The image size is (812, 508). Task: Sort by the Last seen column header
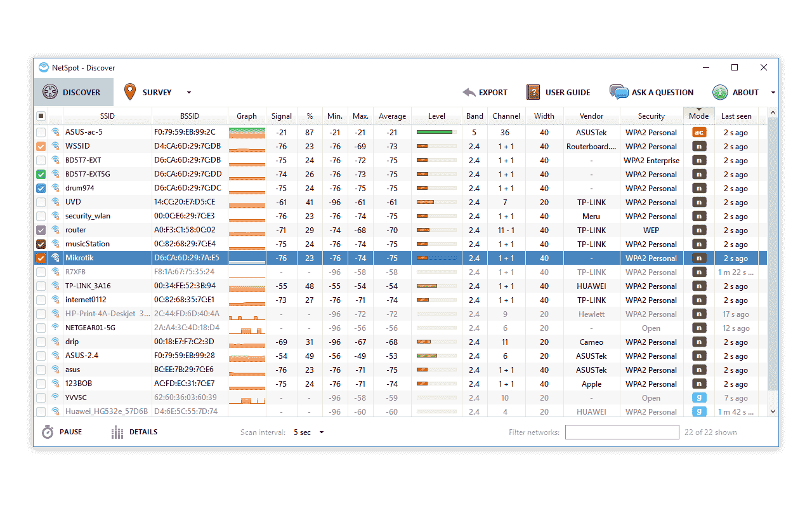click(x=737, y=116)
